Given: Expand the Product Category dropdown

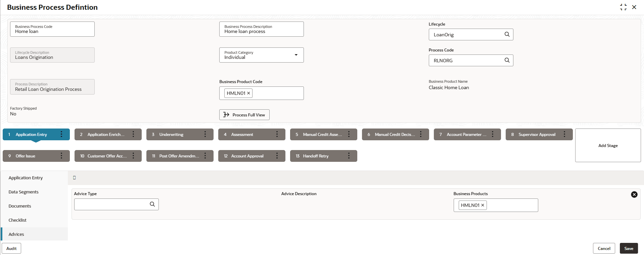Looking at the screenshot, I should click(x=296, y=55).
